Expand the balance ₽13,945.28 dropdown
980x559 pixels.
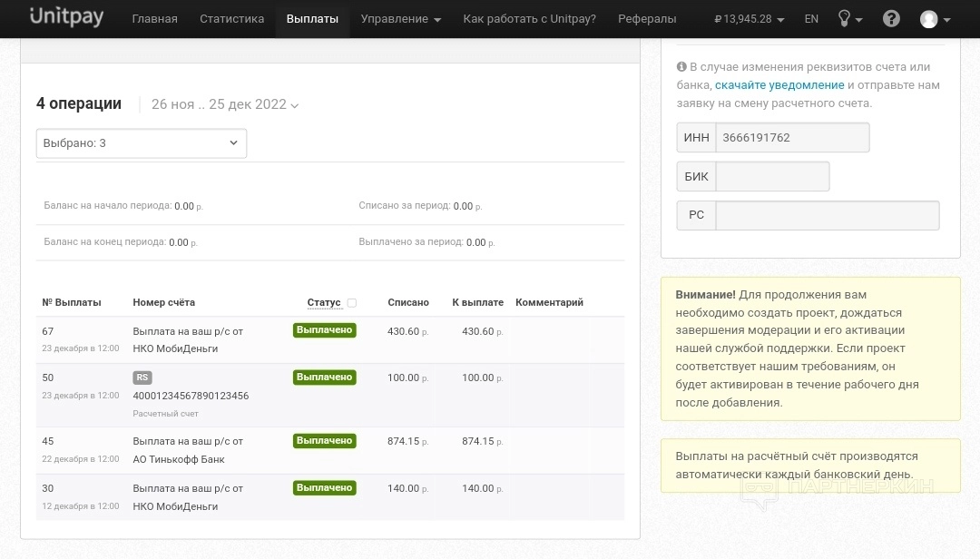point(750,19)
